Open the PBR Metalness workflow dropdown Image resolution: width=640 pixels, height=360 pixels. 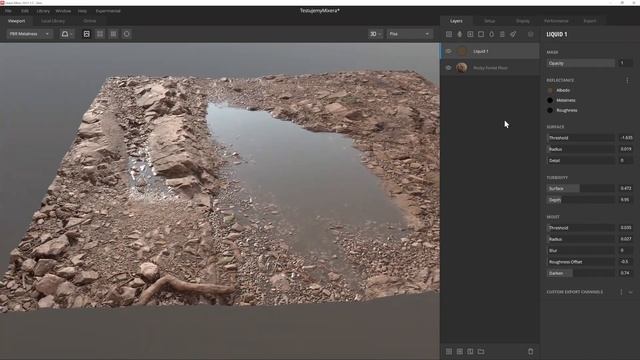coord(29,34)
